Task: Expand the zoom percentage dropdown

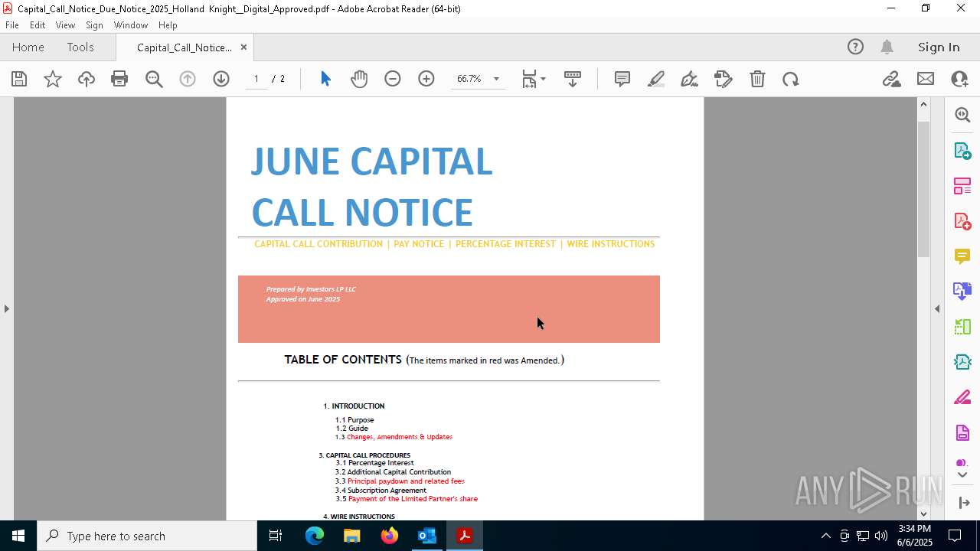Action: 496,79
